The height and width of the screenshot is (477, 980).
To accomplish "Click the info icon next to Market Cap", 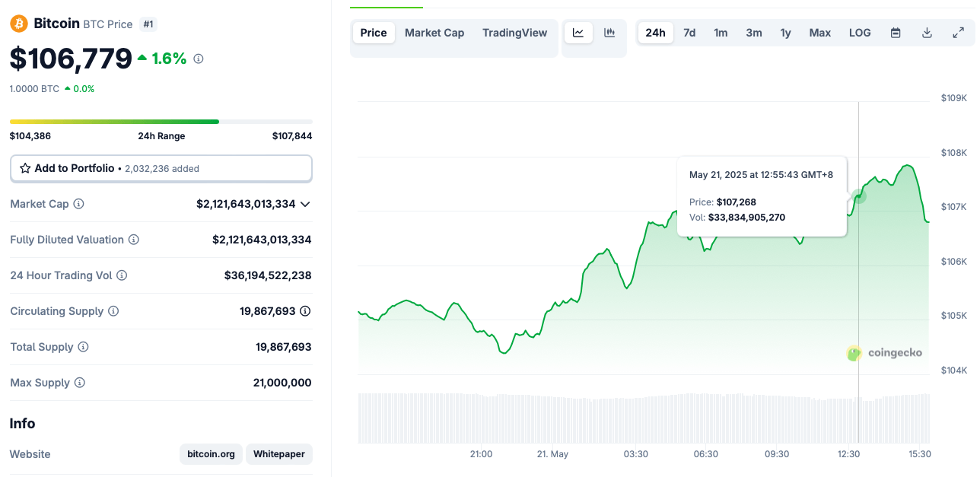I will click(x=77, y=204).
